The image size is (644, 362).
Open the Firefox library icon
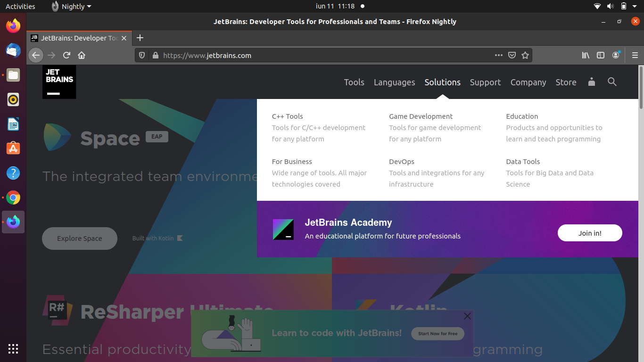pyautogui.click(x=586, y=55)
